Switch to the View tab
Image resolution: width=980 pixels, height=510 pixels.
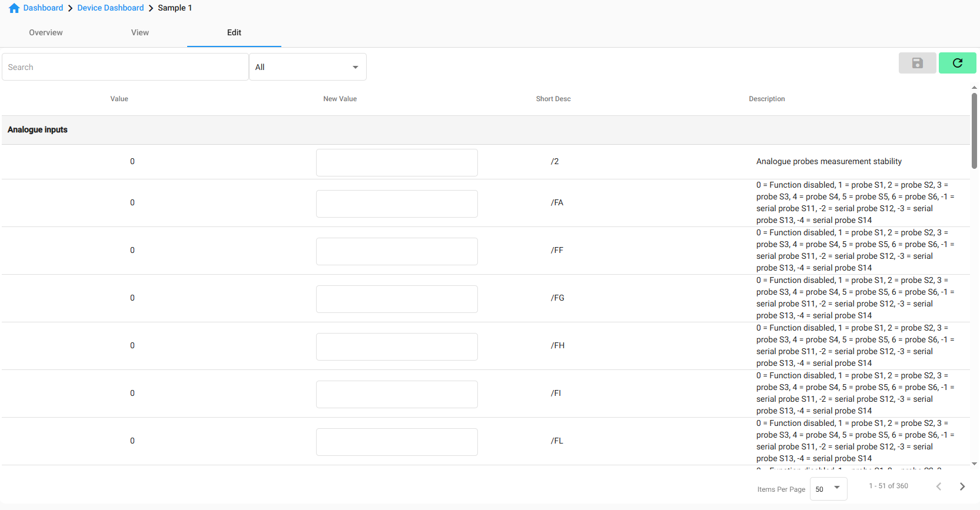pos(140,33)
